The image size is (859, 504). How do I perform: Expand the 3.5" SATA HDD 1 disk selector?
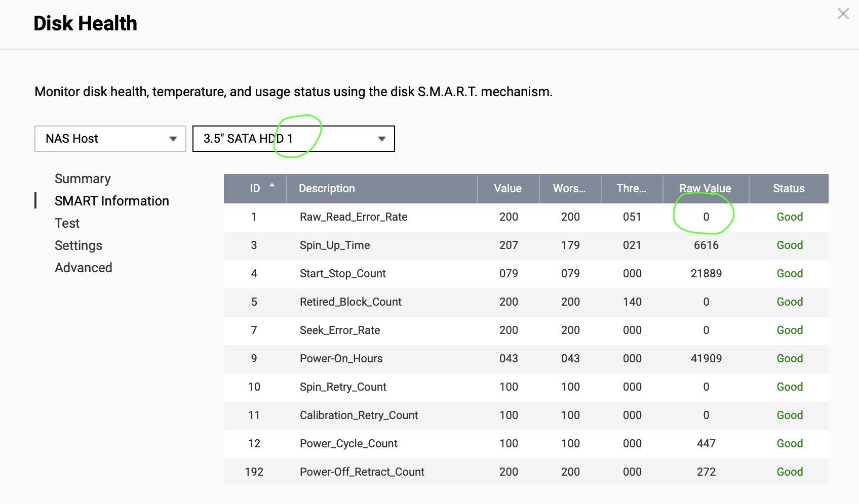coord(293,139)
